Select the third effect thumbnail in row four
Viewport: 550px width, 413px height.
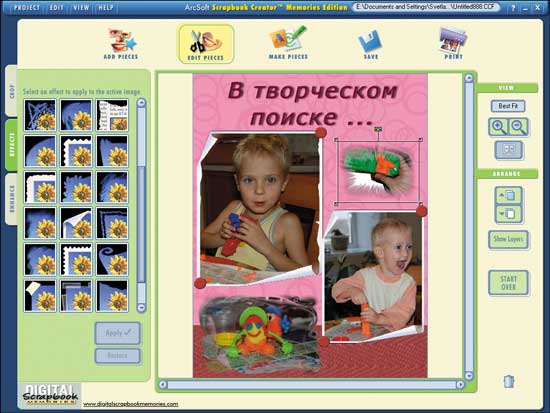click(112, 224)
